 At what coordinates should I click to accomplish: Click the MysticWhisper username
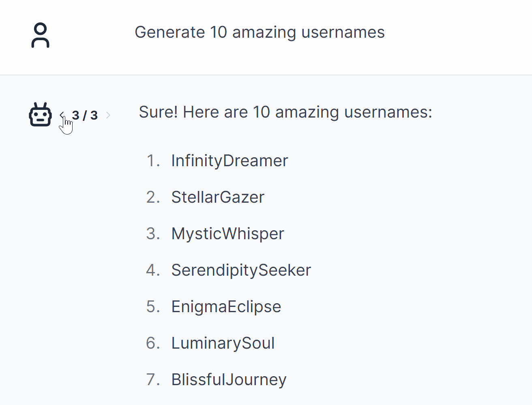point(227,234)
